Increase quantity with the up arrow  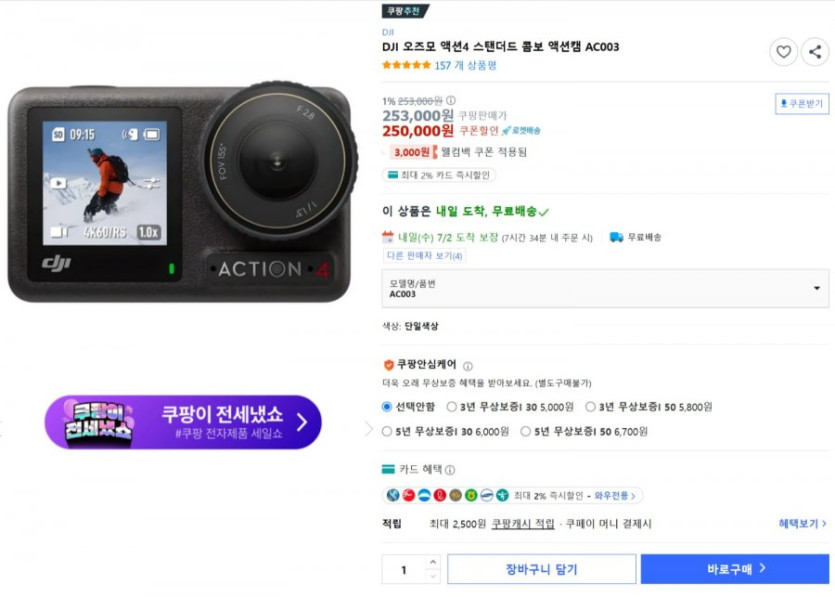433,562
